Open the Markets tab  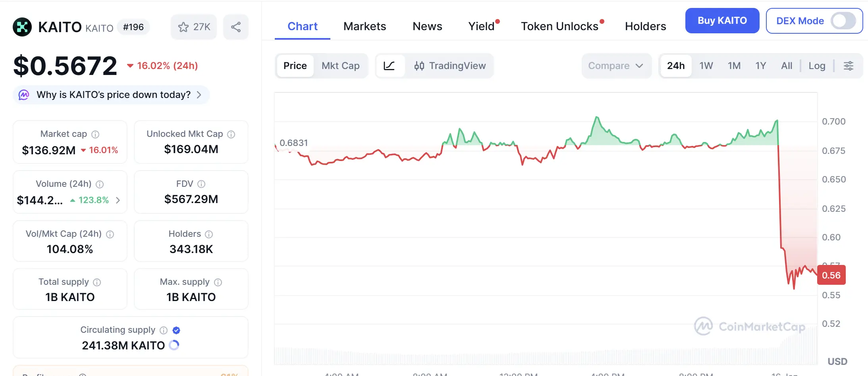click(x=365, y=26)
